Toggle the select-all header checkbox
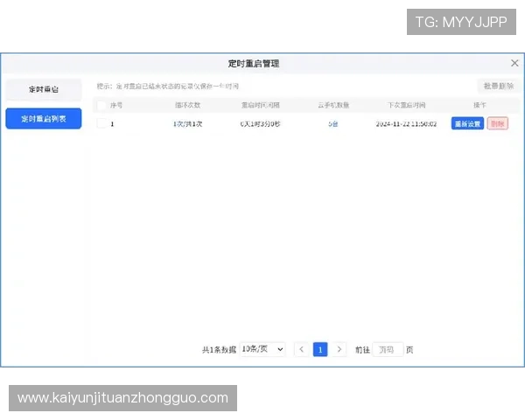This screenshot has height=420, width=525. point(101,105)
